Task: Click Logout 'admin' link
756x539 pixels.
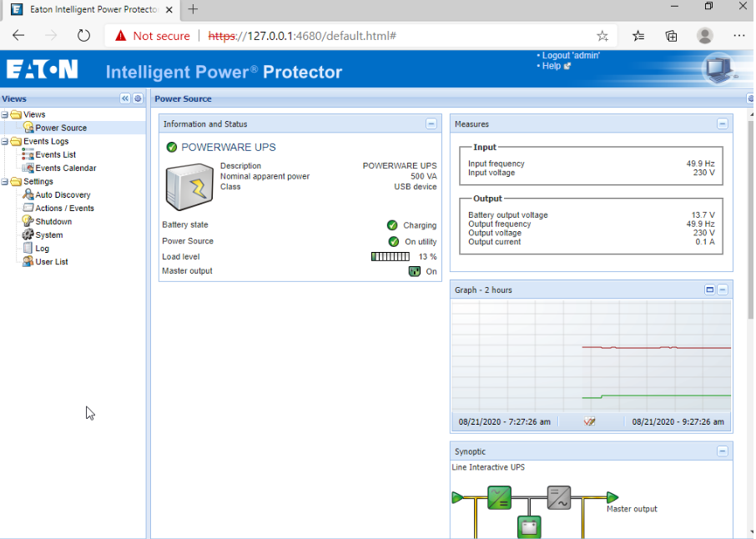Action: click(x=571, y=55)
